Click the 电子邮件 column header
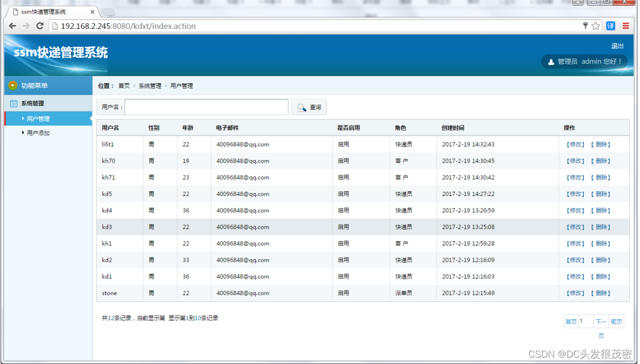This screenshot has width=640, height=364. 228,128
